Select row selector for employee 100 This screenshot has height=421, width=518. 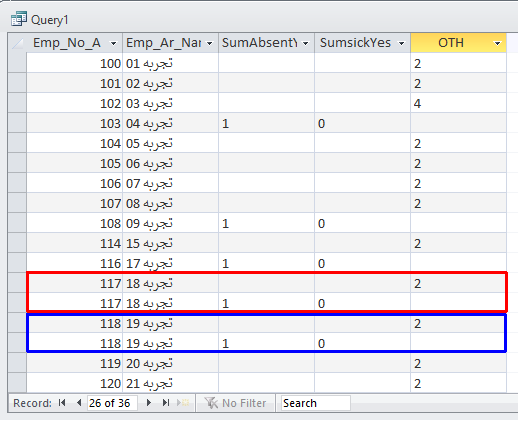coord(17,63)
